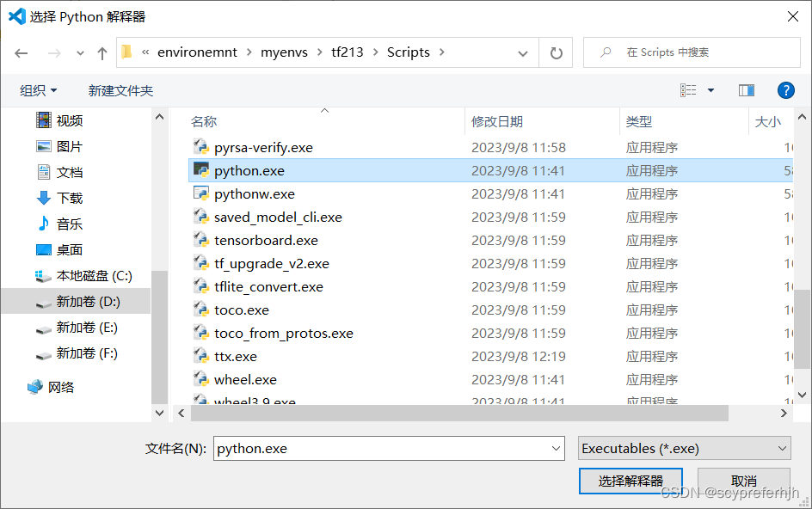
Task: Go back with the left arrow
Action: [x=22, y=52]
